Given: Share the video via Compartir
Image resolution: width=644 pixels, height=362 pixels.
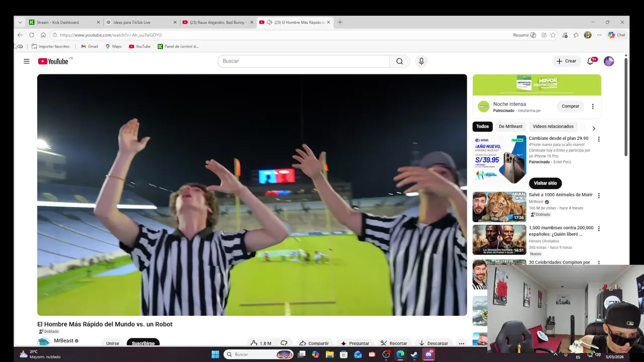Looking at the screenshot, I should tap(314, 343).
